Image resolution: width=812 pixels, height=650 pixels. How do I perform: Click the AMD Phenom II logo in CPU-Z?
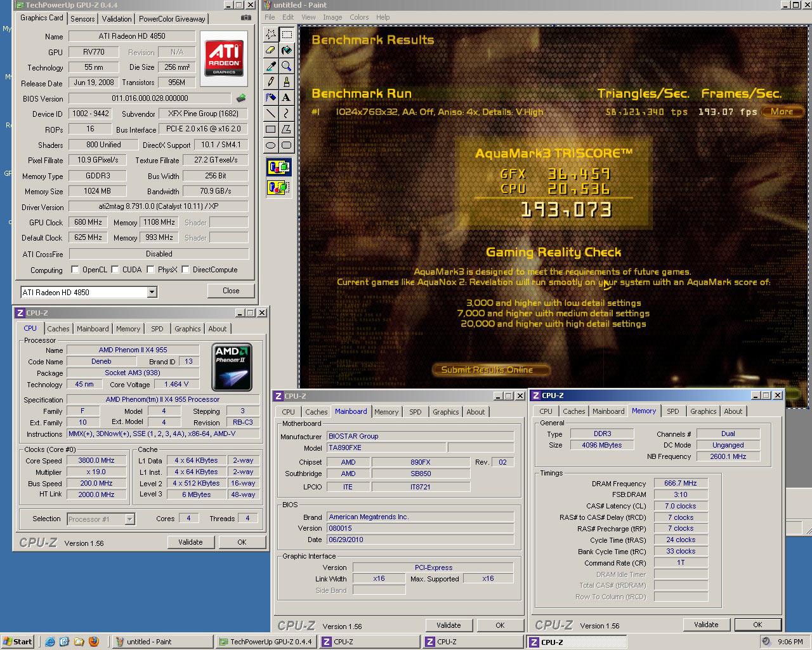tap(232, 367)
